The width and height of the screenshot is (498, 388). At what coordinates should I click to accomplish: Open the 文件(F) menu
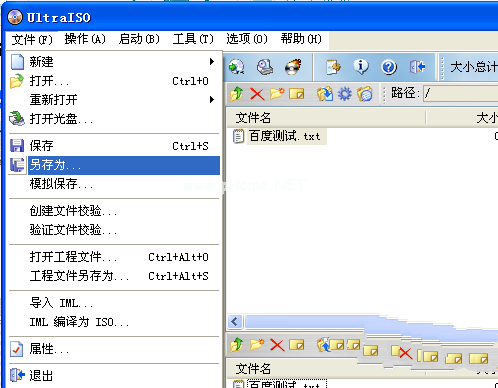click(x=32, y=40)
